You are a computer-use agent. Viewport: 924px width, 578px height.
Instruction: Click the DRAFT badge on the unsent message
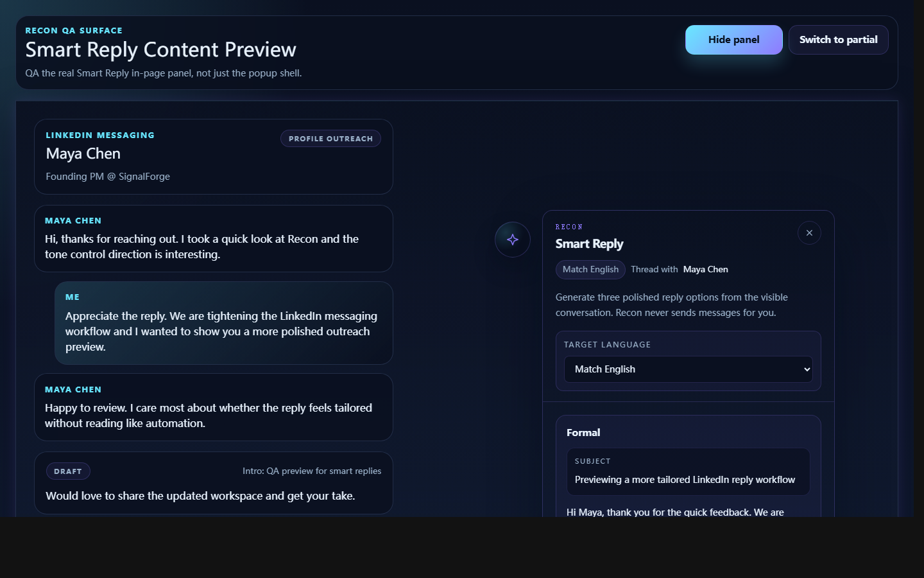pyautogui.click(x=68, y=471)
